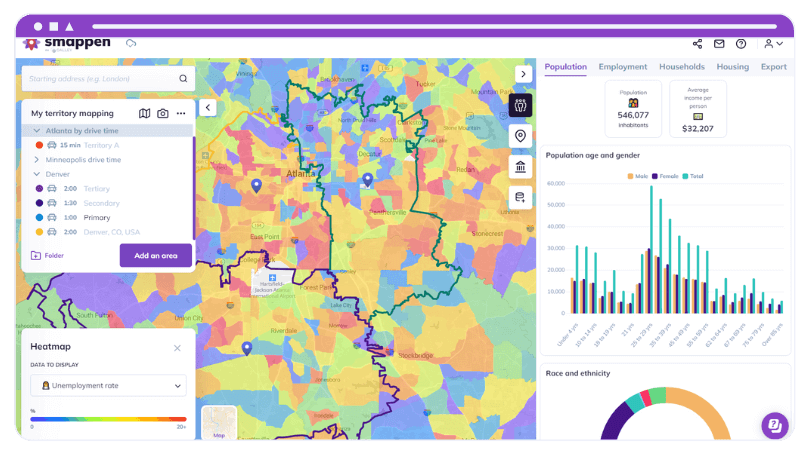Click car icon on Territory A row
The height and width of the screenshot is (454, 810).
click(52, 145)
